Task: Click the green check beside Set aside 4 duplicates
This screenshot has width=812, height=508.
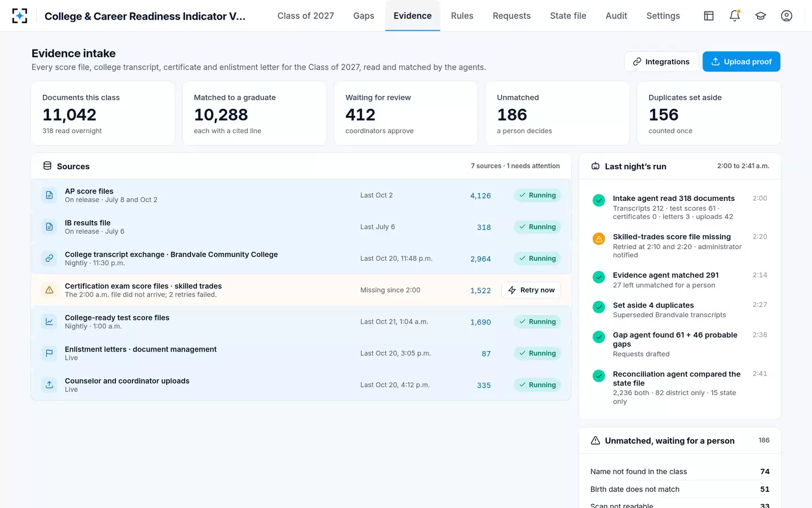Action: pos(599,307)
